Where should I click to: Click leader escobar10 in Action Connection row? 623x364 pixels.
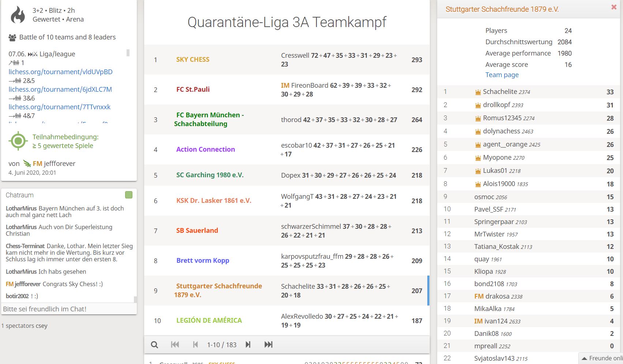click(x=296, y=145)
